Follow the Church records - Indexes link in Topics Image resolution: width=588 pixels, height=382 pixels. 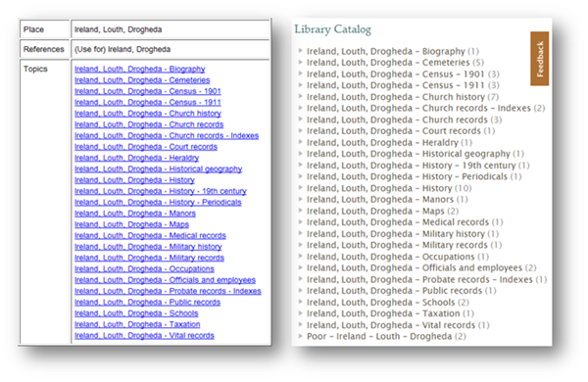(167, 136)
